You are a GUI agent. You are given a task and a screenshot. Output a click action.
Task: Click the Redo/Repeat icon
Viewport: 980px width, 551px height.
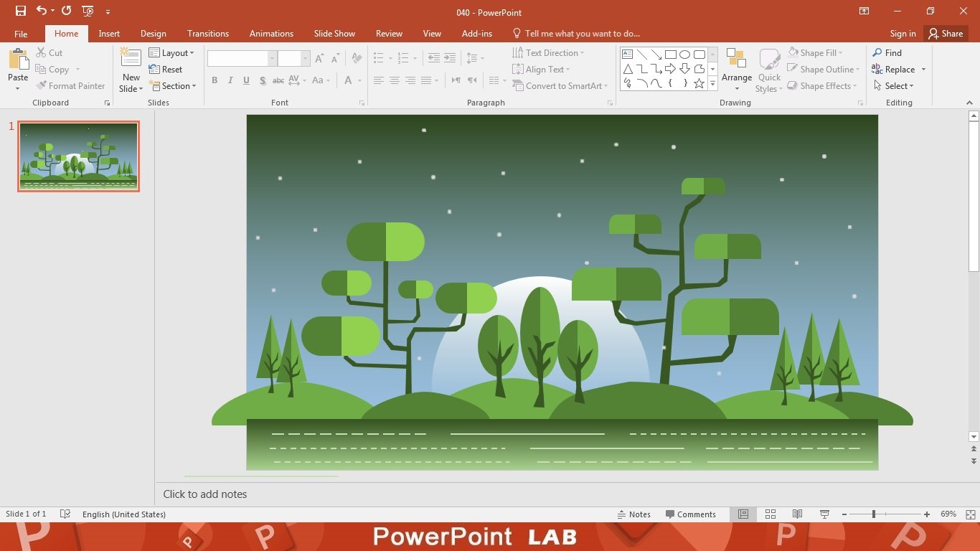[66, 11]
